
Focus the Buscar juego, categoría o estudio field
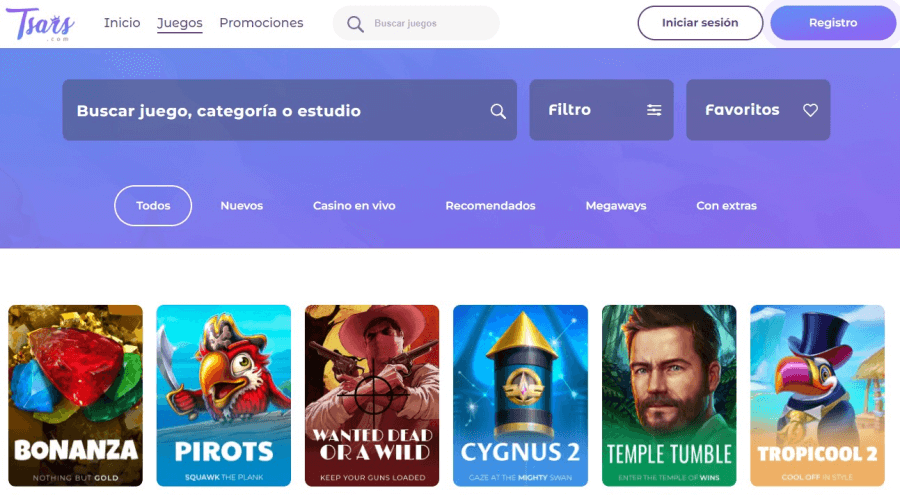290,110
